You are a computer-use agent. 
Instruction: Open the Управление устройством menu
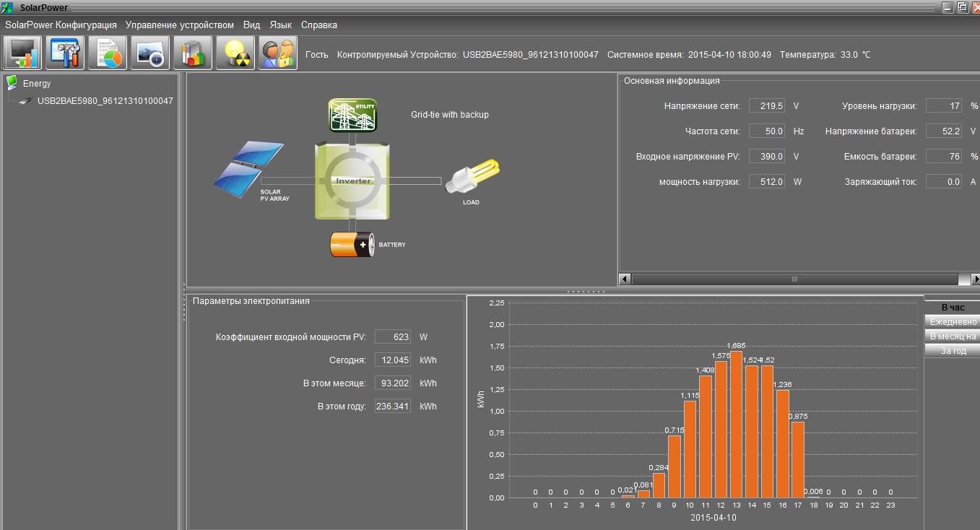tap(180, 25)
